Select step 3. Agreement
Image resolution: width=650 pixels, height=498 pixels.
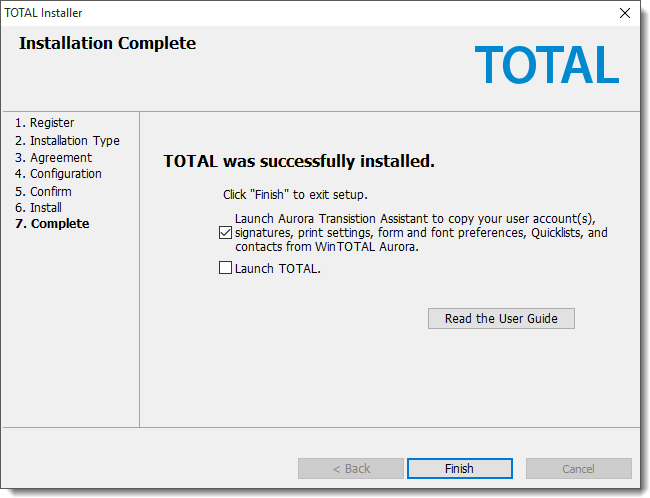tap(53, 158)
